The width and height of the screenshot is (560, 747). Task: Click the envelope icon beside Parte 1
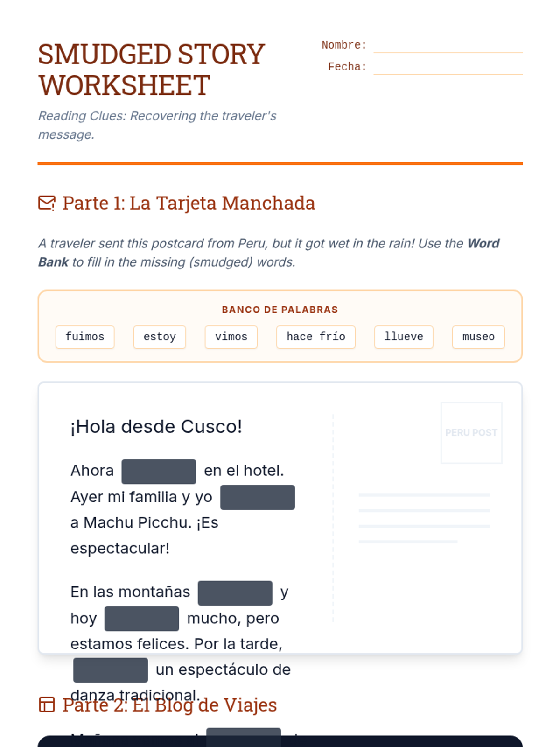(47, 203)
